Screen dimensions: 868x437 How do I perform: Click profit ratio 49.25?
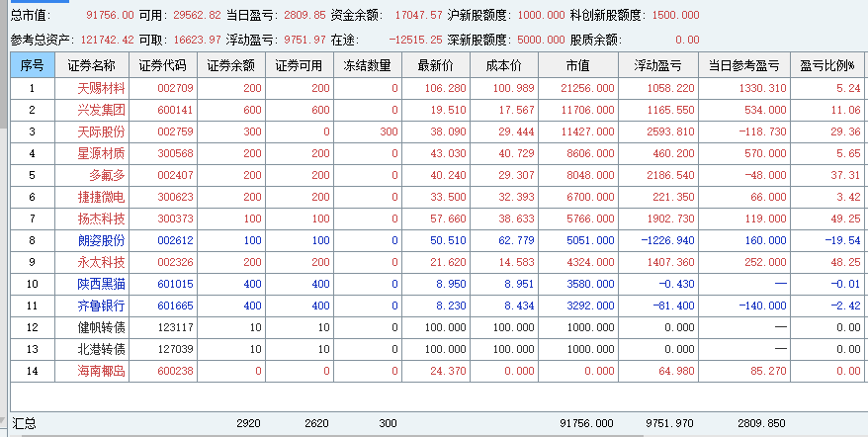846,218
